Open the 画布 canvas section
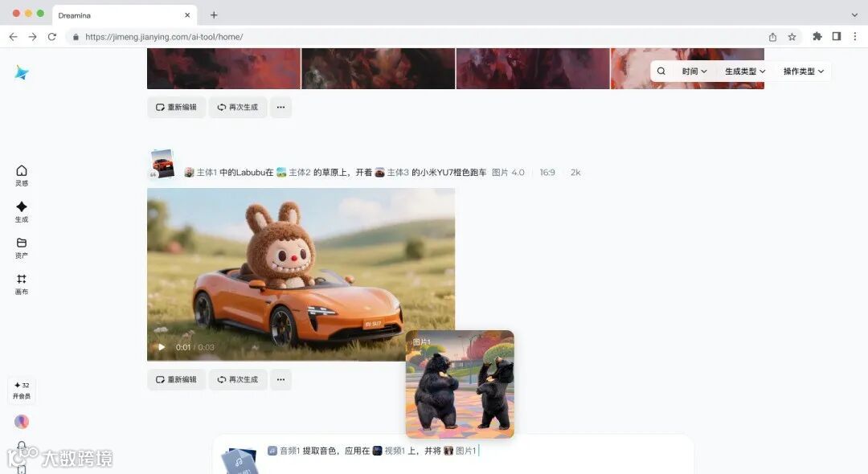This screenshot has width=868, height=474. coord(22,284)
